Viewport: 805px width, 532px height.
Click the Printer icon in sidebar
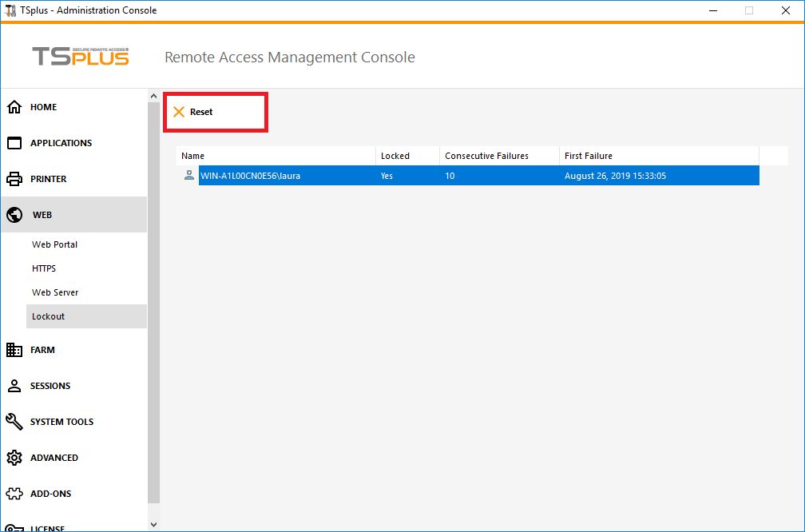pos(14,179)
